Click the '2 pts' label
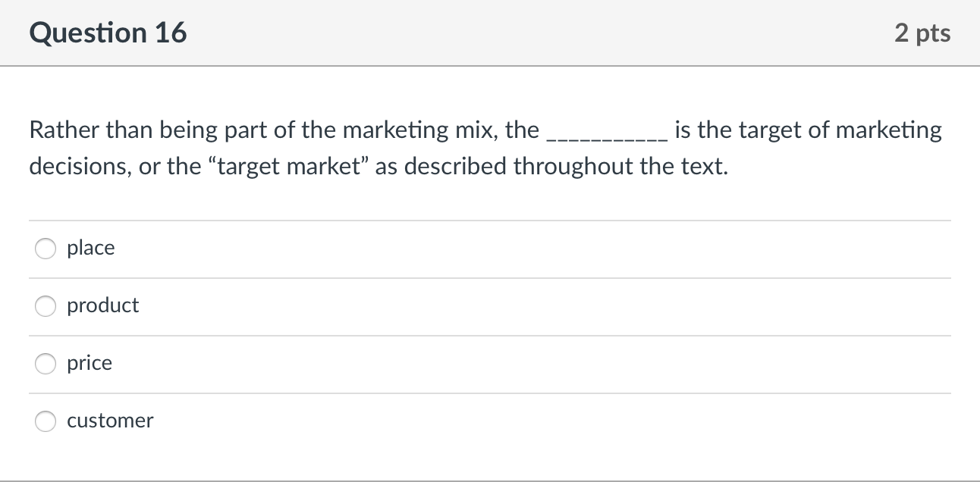Screen dimensions: 980x482 click(x=923, y=32)
